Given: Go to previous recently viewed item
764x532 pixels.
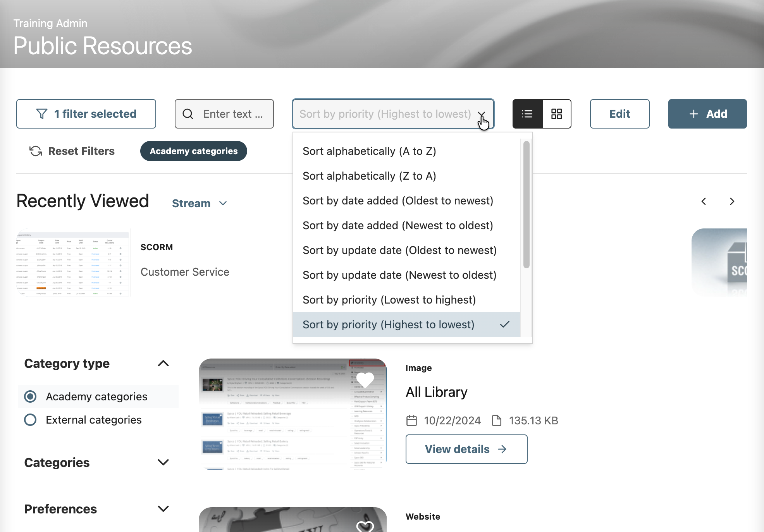Looking at the screenshot, I should 704,201.
